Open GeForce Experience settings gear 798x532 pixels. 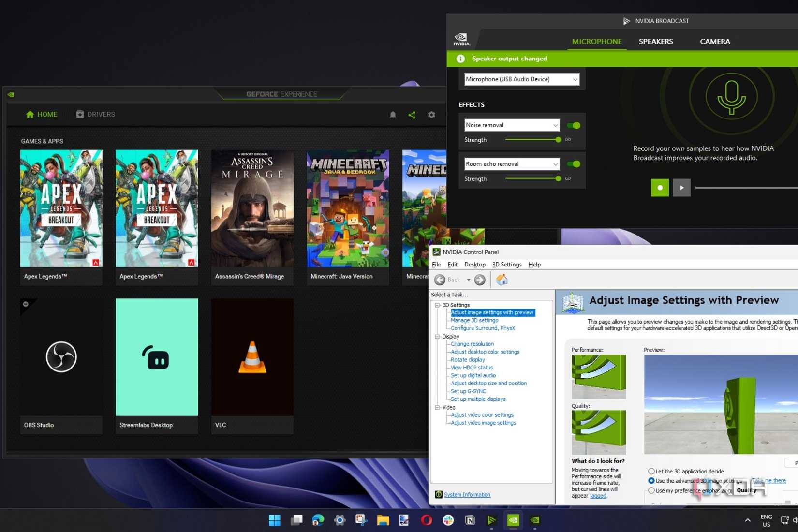[431, 115]
